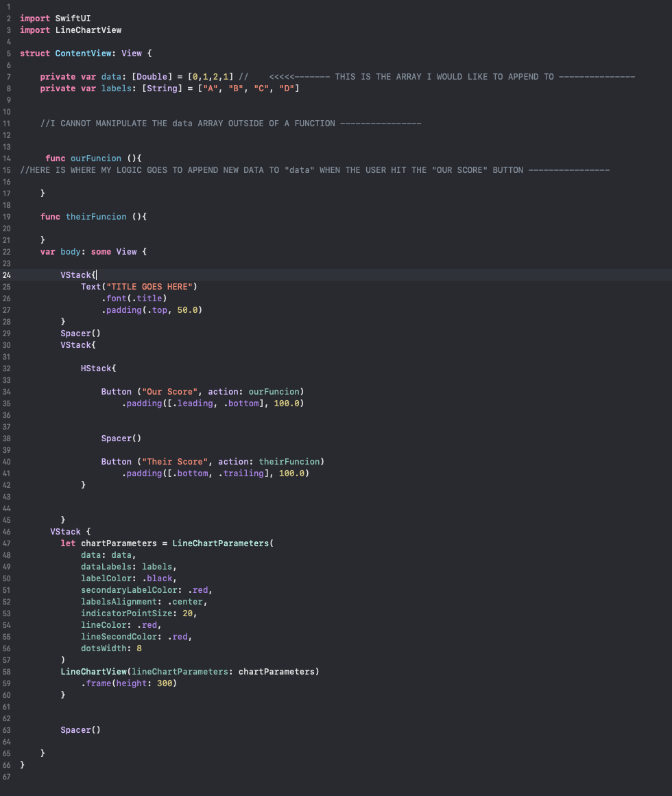Place cursor on the .font(.title) modifier
The height and width of the screenshot is (796, 672).
click(134, 298)
